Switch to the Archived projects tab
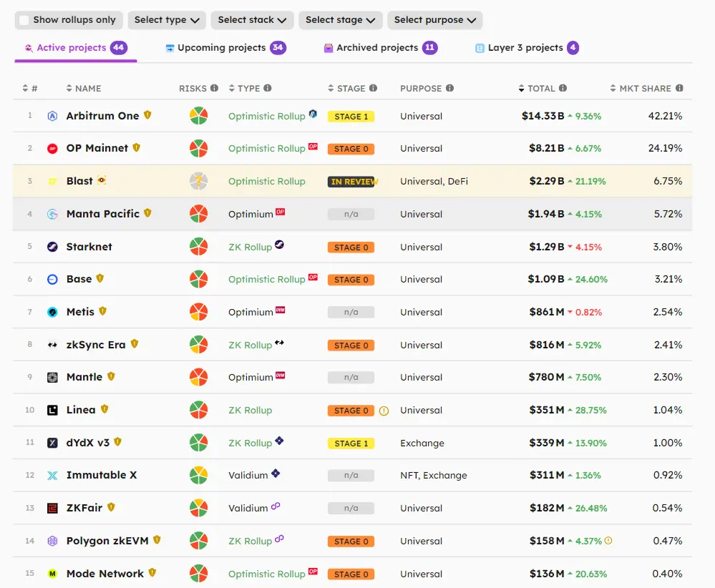 [x=379, y=48]
